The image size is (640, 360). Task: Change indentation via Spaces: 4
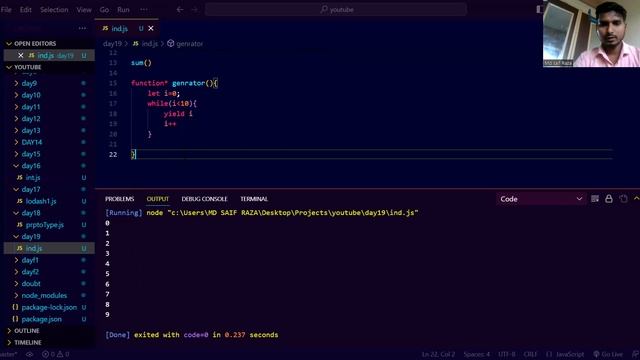(476, 354)
